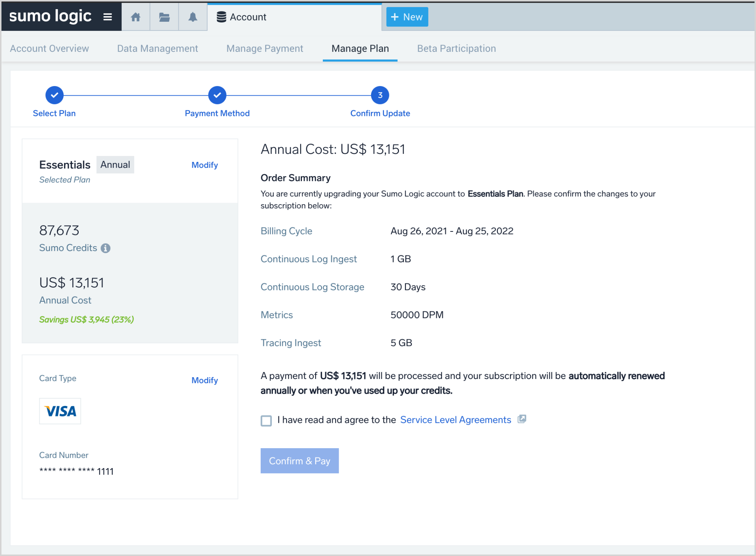Click the Confirm Update step 3 circle

point(380,95)
